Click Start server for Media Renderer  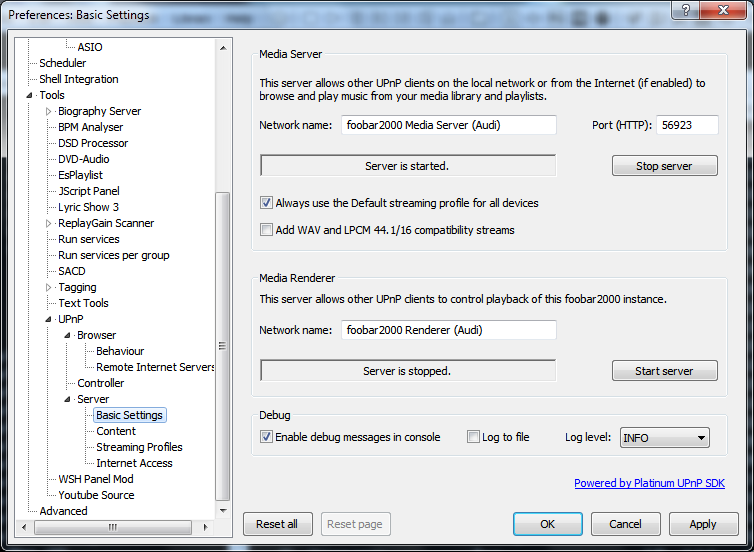click(x=665, y=371)
